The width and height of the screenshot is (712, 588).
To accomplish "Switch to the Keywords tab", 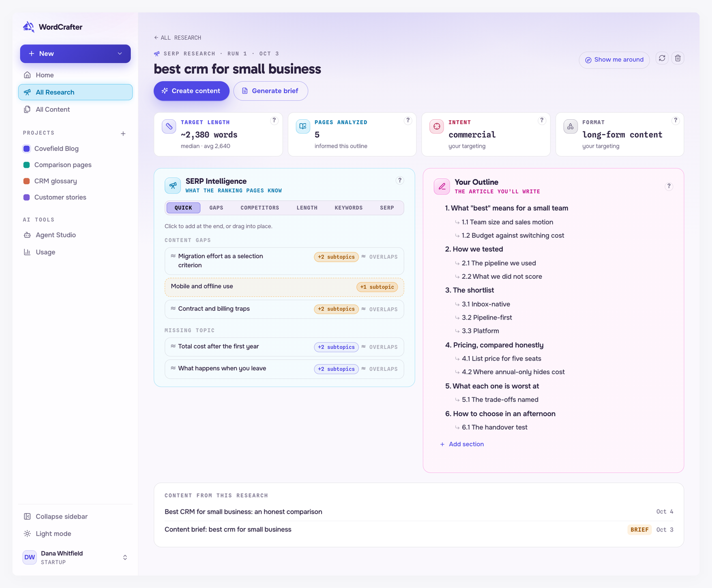I will tap(348, 208).
